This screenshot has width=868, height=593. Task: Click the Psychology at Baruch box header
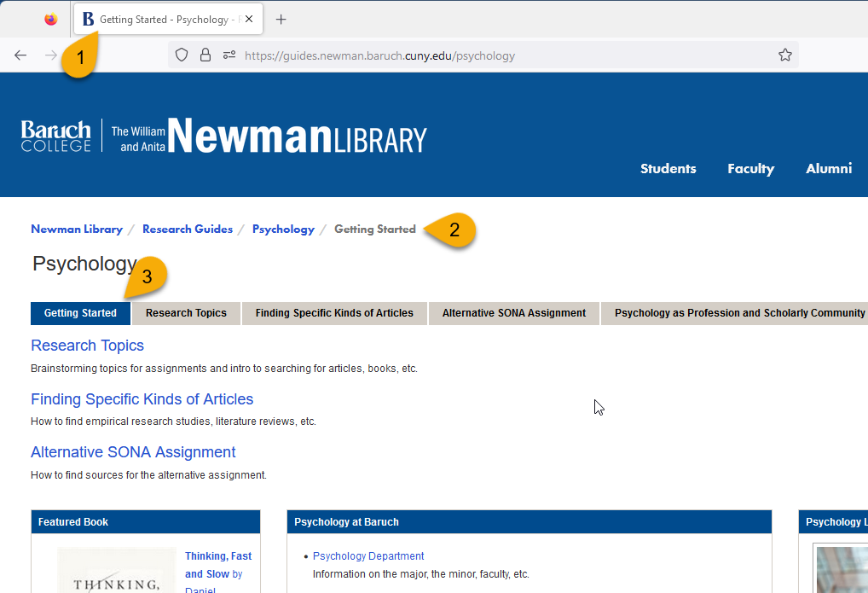point(529,522)
